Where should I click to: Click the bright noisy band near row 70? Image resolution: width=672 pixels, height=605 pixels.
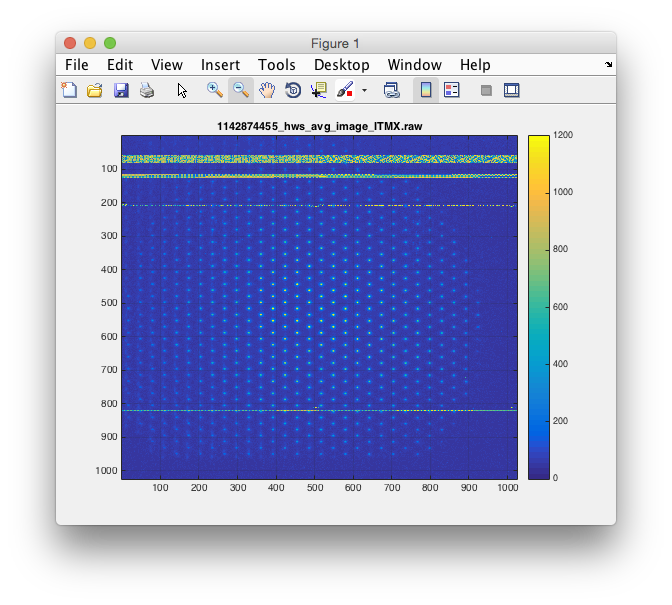point(319,159)
